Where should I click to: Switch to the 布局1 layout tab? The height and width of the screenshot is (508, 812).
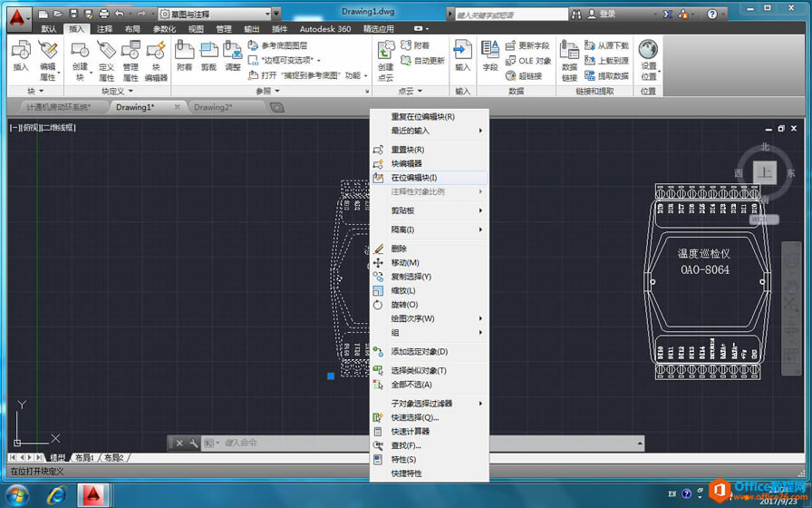coord(84,458)
